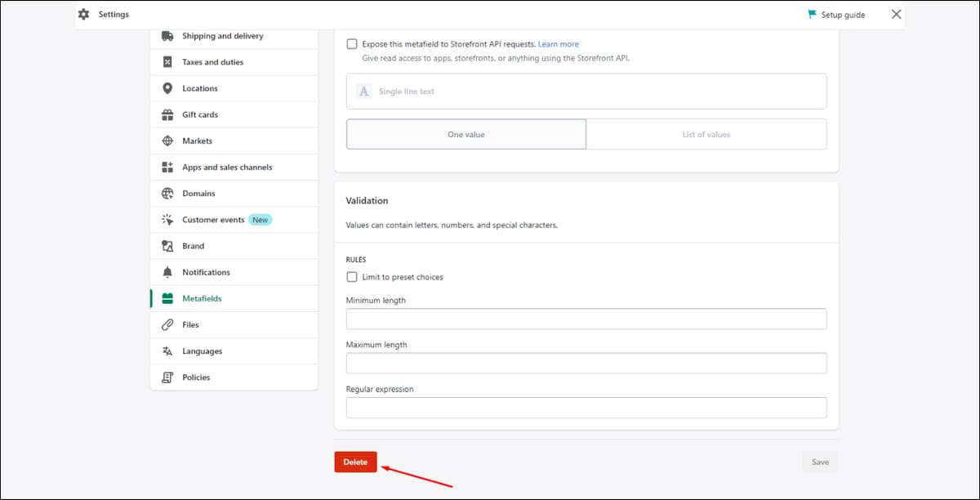The width and height of the screenshot is (980, 500).
Task: Click the Taxes and duties icon
Action: 167,62
